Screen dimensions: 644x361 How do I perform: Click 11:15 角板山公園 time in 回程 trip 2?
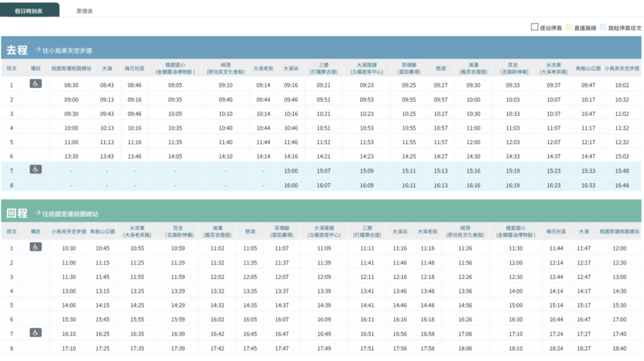click(x=103, y=263)
